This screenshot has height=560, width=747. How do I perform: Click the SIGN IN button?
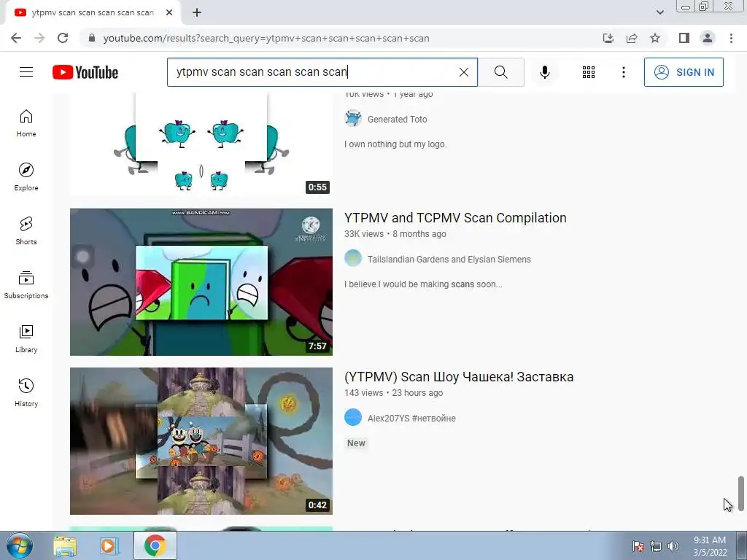click(684, 72)
